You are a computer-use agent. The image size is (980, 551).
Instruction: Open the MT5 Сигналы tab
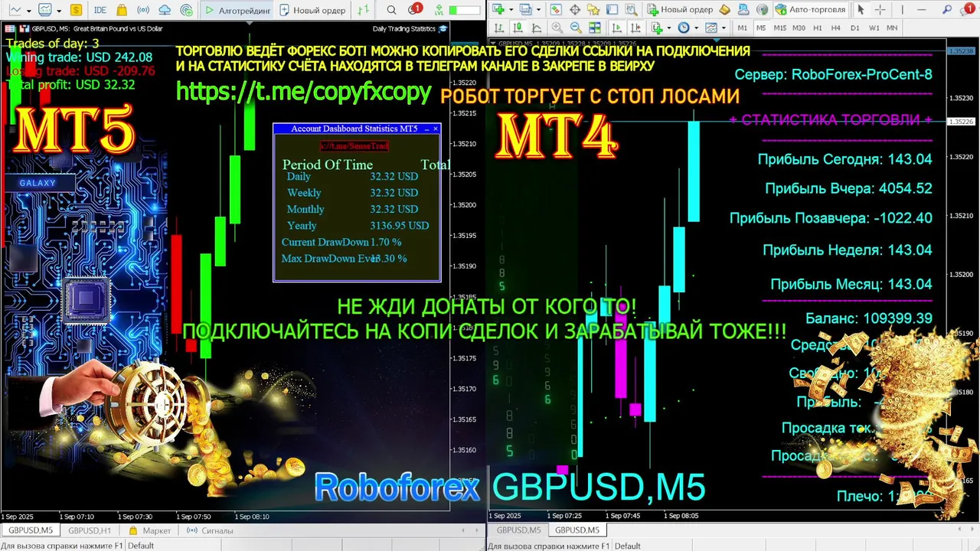click(x=211, y=530)
